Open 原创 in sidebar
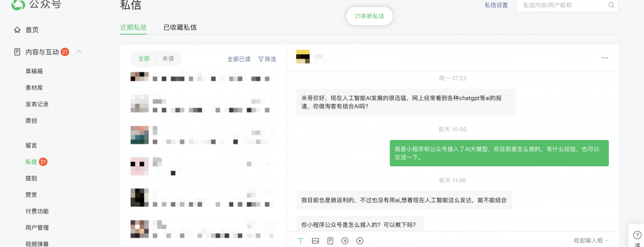This screenshot has height=247, width=644. [31, 120]
